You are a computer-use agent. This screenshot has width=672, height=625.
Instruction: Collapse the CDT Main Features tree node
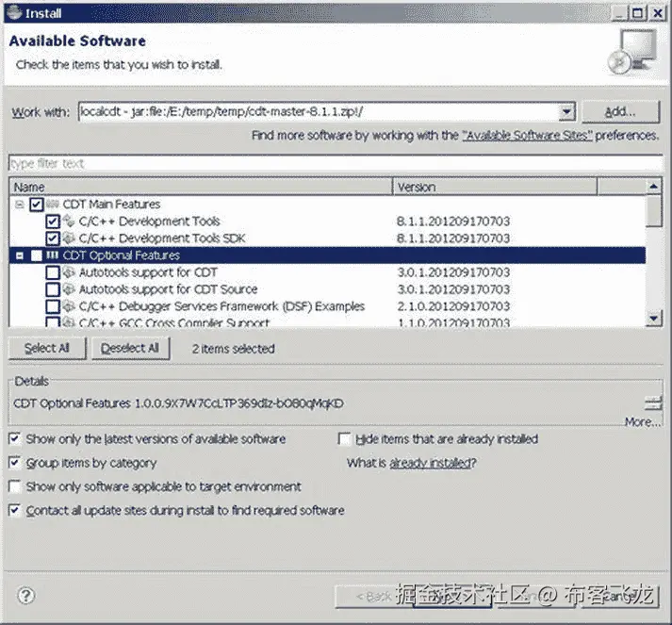click(x=19, y=205)
